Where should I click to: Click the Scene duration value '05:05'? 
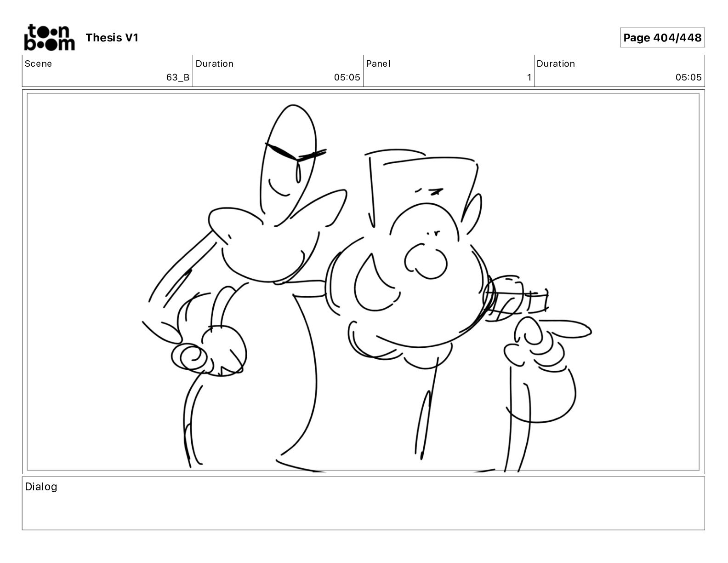coord(347,77)
